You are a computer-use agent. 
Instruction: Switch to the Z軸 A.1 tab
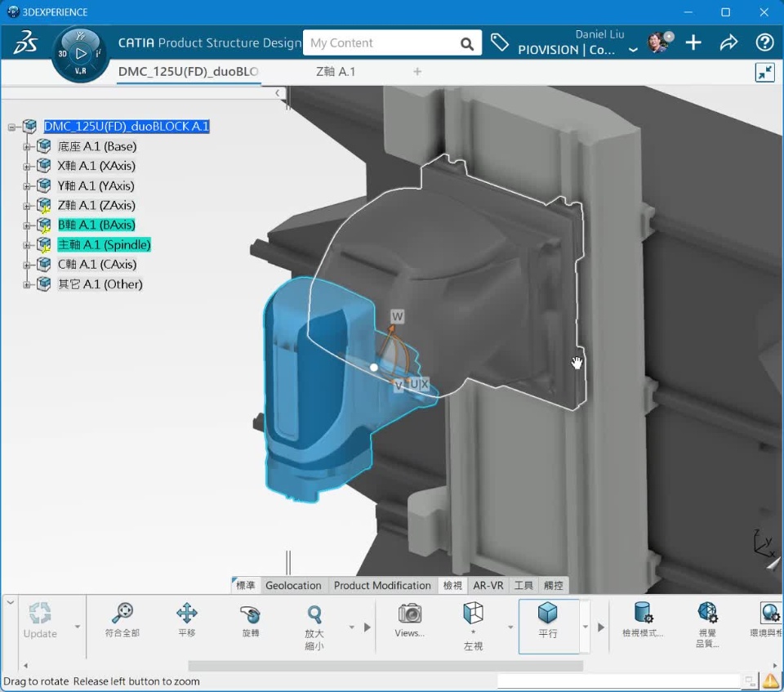coord(336,72)
